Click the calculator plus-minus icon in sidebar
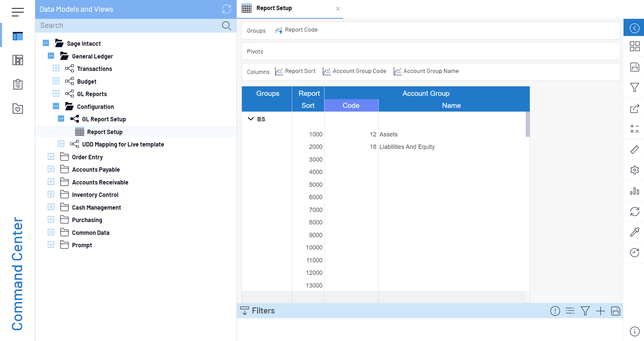Screen dimensions: 644x341 pos(634,129)
